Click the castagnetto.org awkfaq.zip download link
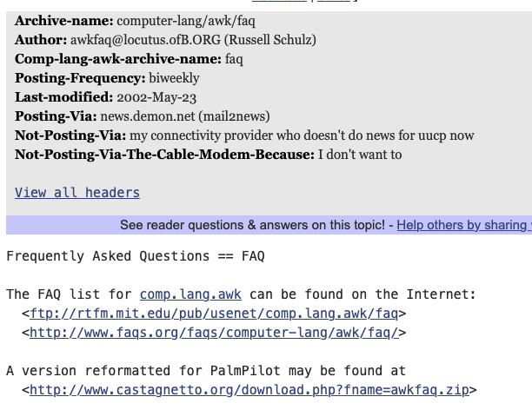Screen dimensions: 532x410 253,390
